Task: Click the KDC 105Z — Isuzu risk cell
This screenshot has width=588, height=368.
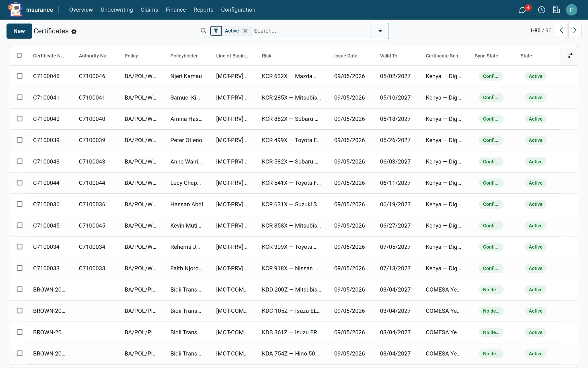Action: point(291,311)
